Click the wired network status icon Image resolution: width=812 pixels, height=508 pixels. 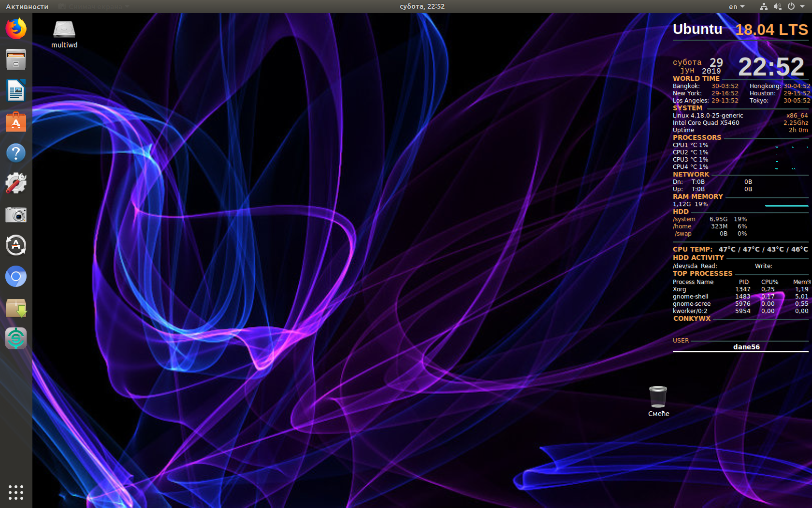[764, 6]
